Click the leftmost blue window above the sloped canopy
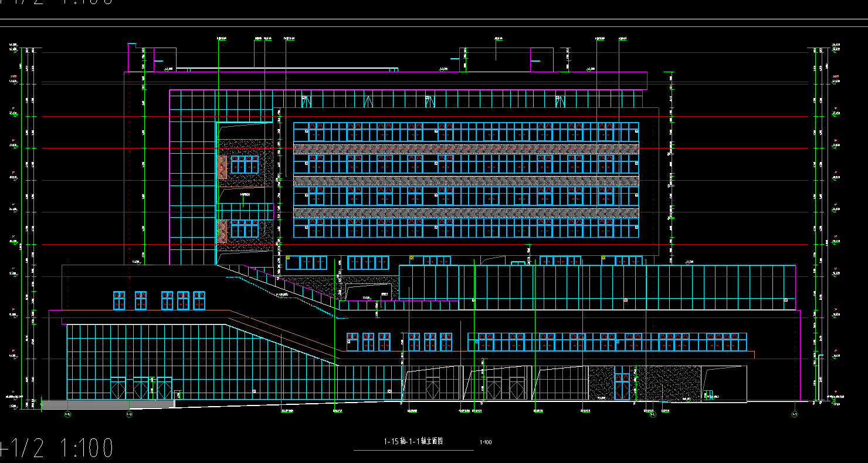The image size is (868, 463). (x=119, y=300)
